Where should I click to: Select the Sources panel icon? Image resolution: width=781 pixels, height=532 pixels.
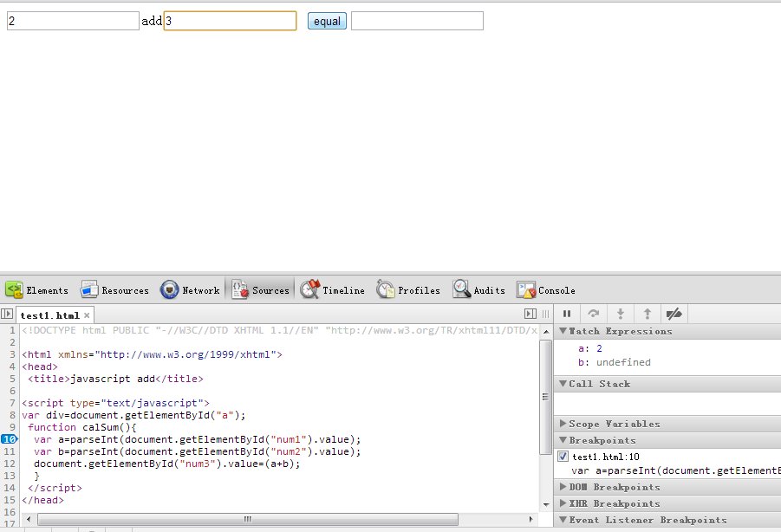pyautogui.click(x=240, y=289)
